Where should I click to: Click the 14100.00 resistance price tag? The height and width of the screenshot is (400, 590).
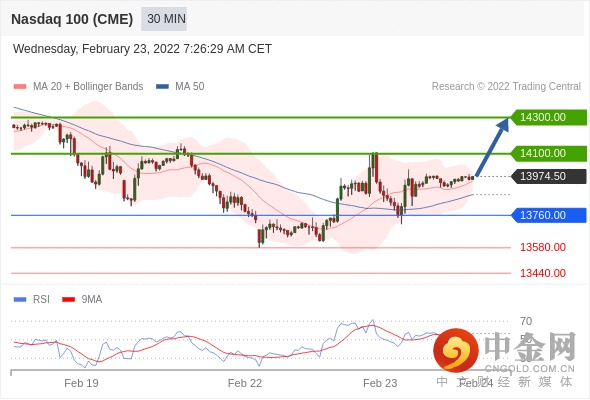(x=548, y=154)
